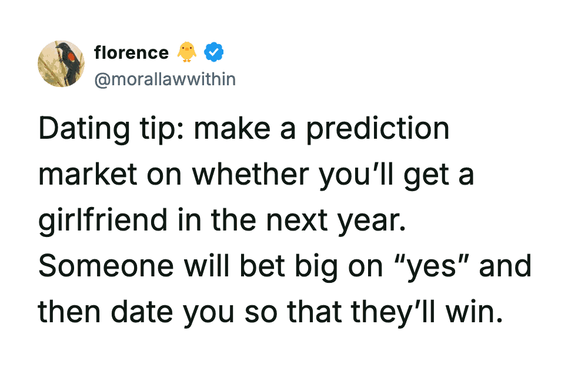The image size is (588, 374).
Task: Click the blue verified checkmark badge
Action: coord(212,54)
